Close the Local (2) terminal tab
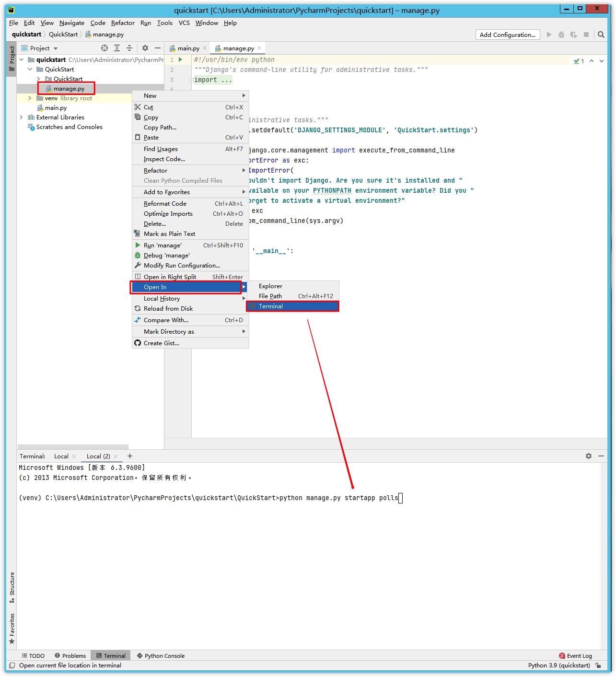The width and height of the screenshot is (616, 677). (116, 456)
